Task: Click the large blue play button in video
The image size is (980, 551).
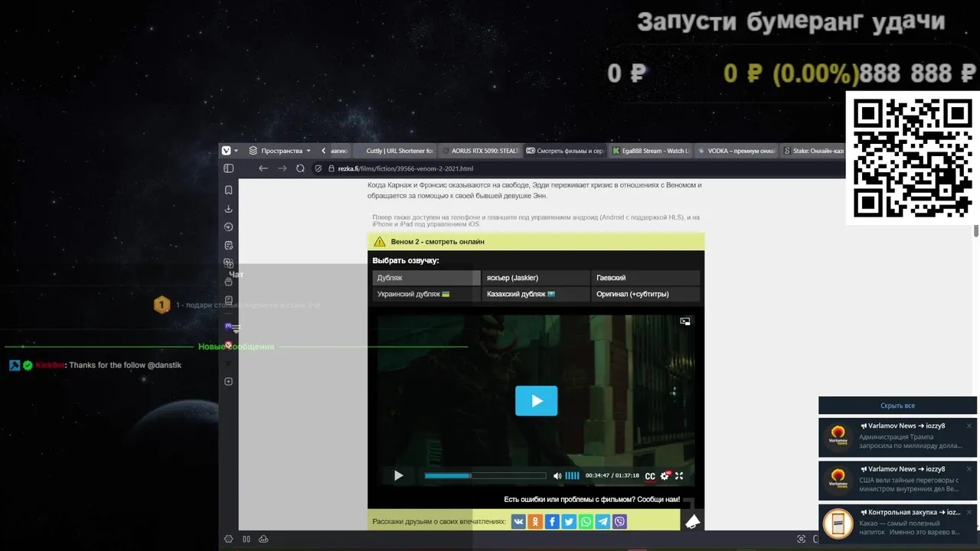Action: (x=536, y=400)
